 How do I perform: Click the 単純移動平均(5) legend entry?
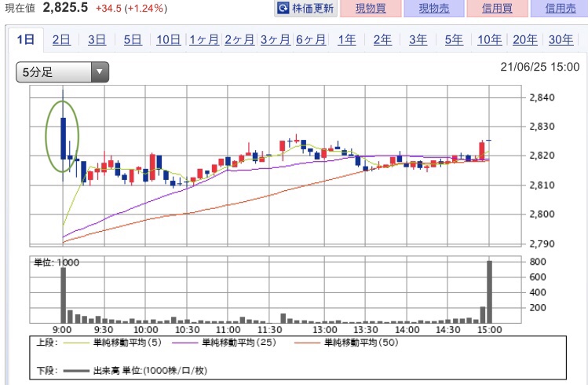tap(112, 343)
